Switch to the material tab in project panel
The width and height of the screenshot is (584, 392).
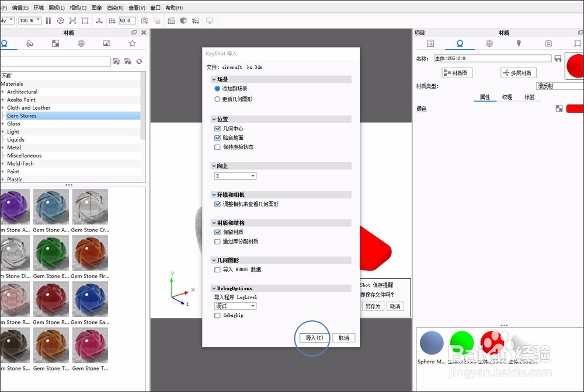[460, 43]
